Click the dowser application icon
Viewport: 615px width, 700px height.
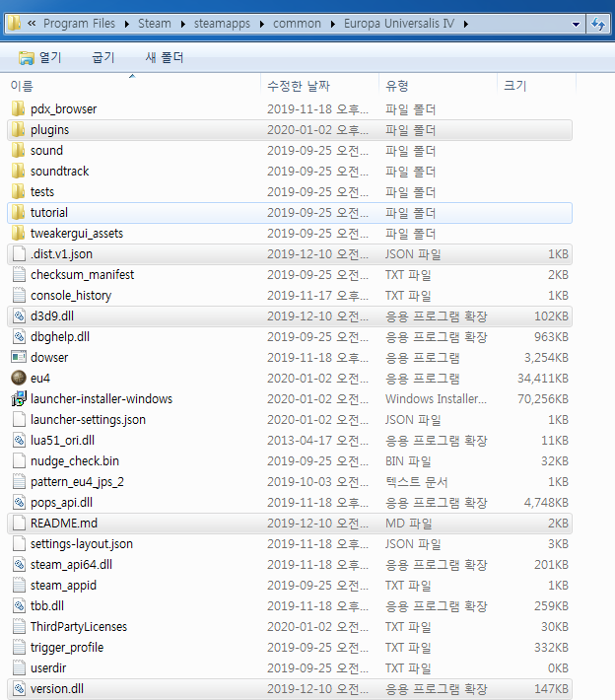(x=19, y=358)
